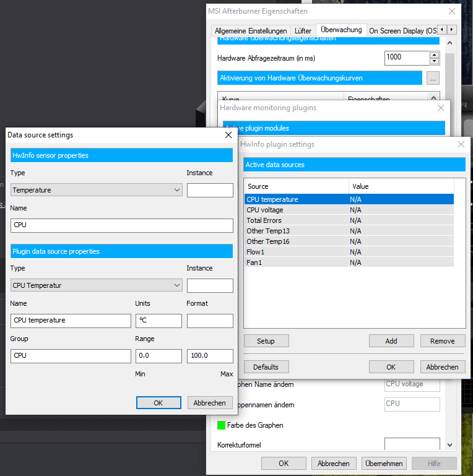Image resolution: width=473 pixels, height=476 pixels.
Task: Pick the green Farbe des Graphen swatch
Action: pos(221,425)
